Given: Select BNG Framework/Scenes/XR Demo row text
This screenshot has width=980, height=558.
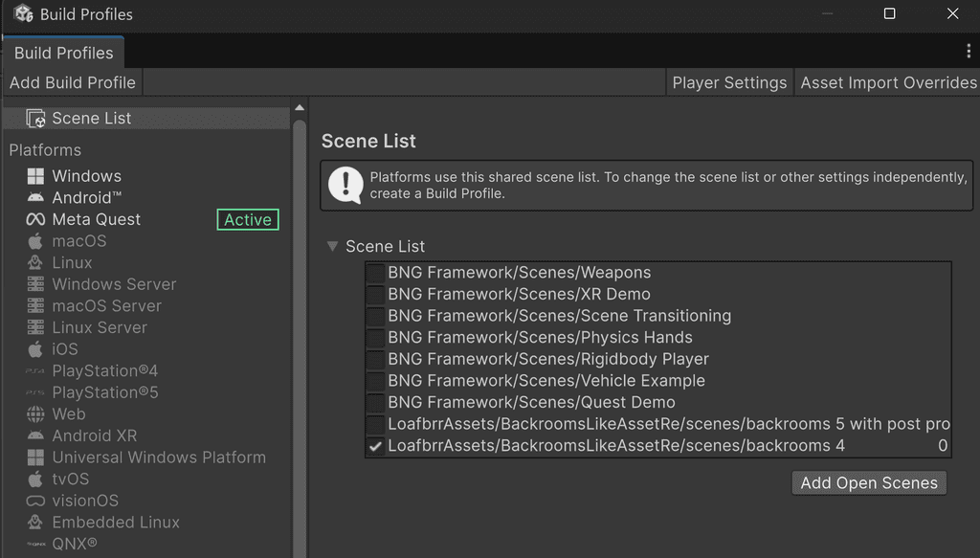Looking at the screenshot, I should (520, 294).
